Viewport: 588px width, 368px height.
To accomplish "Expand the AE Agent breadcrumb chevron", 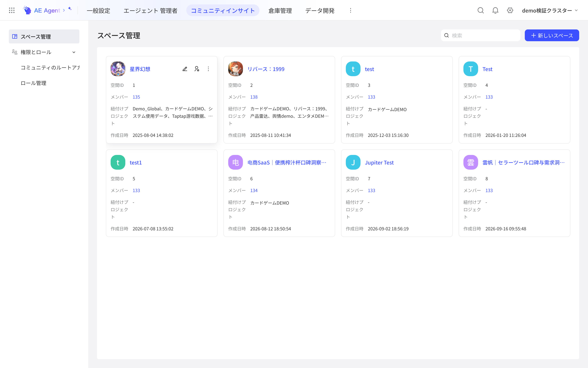I will tap(64, 10).
